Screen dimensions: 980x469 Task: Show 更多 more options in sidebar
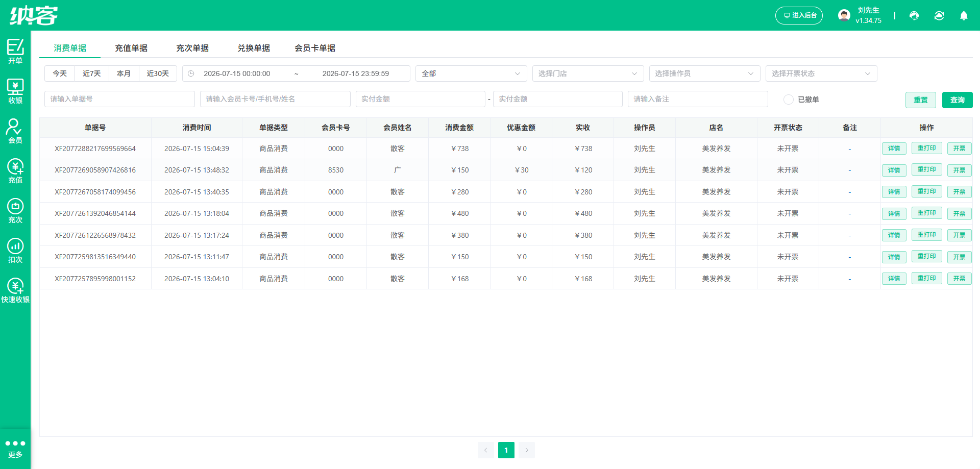(x=15, y=449)
